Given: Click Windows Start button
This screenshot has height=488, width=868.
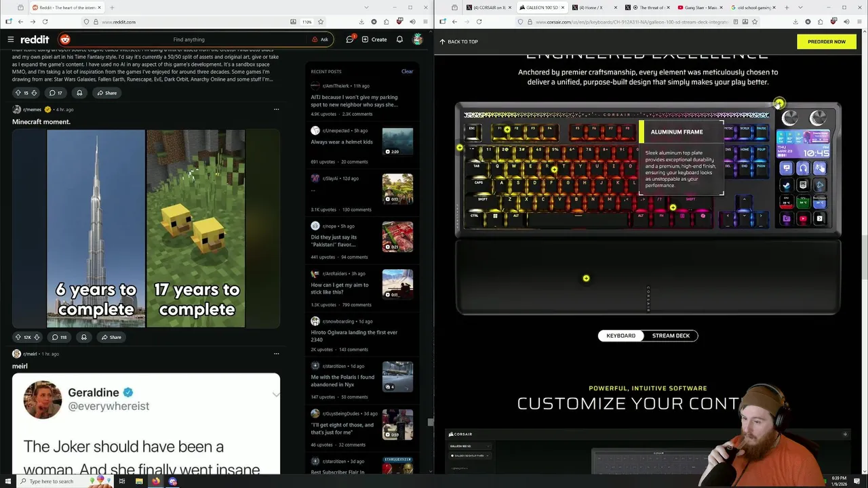Looking at the screenshot, I should point(7,481).
